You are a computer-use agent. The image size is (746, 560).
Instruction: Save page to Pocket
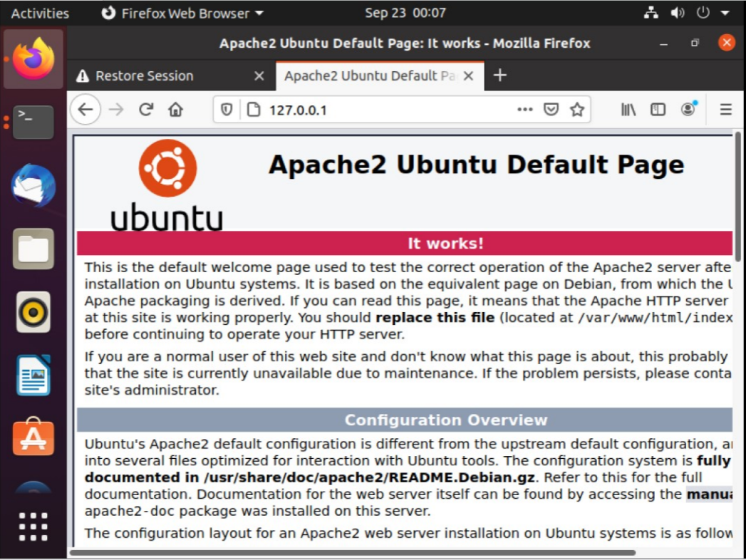coord(551,110)
